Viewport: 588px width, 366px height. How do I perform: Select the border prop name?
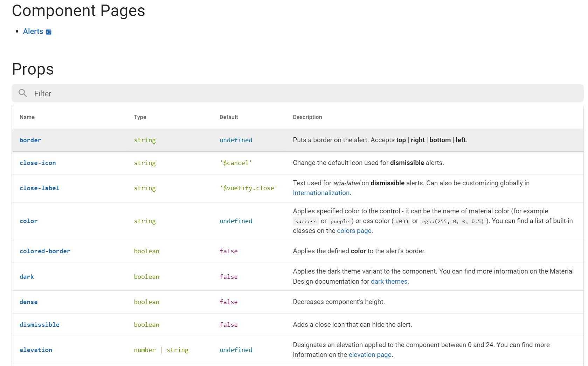tap(30, 140)
